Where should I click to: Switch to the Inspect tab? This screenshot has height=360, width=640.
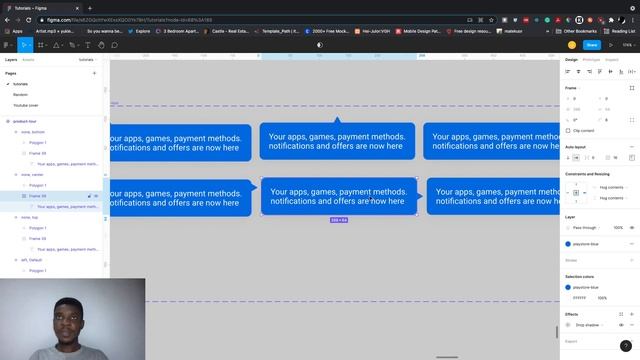611,60
